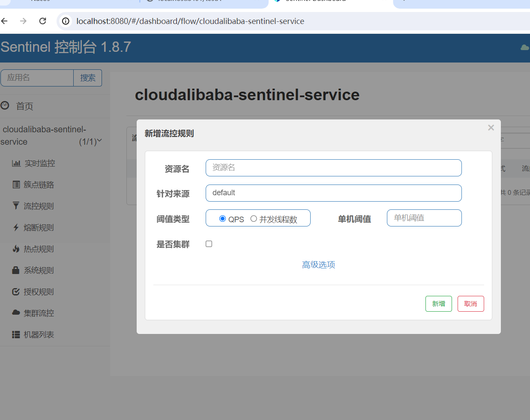The width and height of the screenshot is (530, 420).
Task: Select the 并发线程数 radio button
Action: pos(254,219)
